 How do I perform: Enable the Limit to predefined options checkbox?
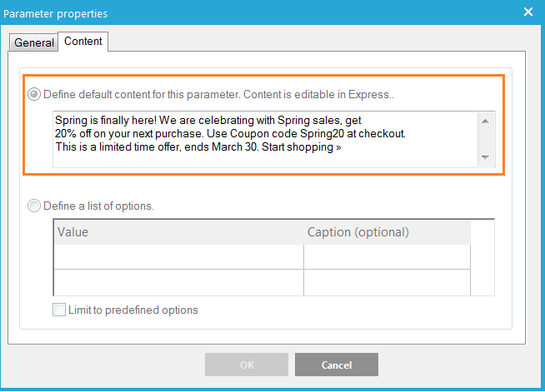(x=59, y=310)
